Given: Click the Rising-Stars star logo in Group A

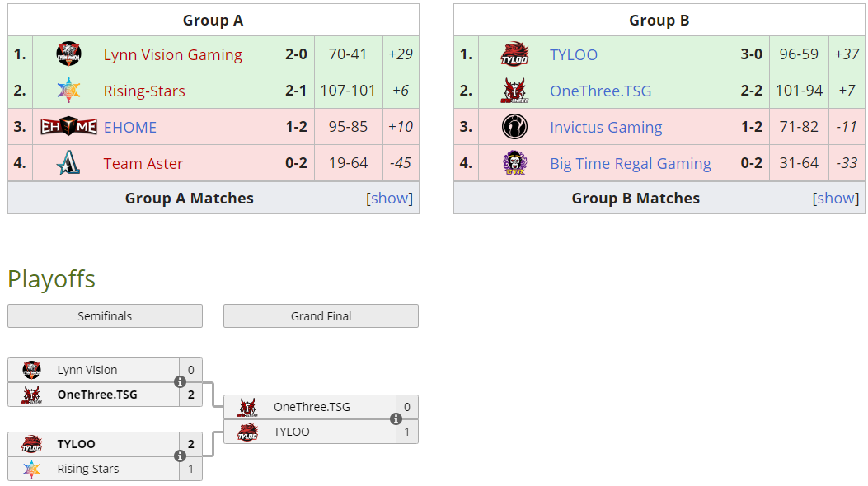Looking at the screenshot, I should point(68,90).
